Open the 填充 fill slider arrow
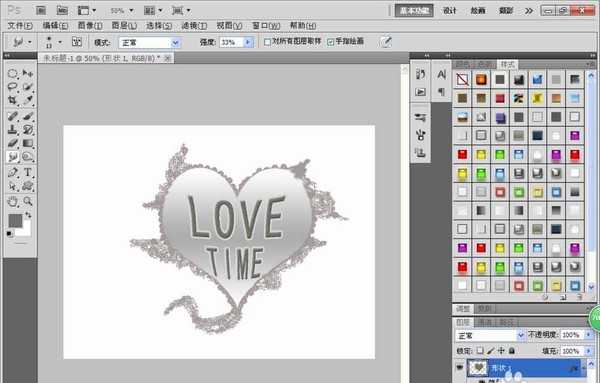 [589, 351]
